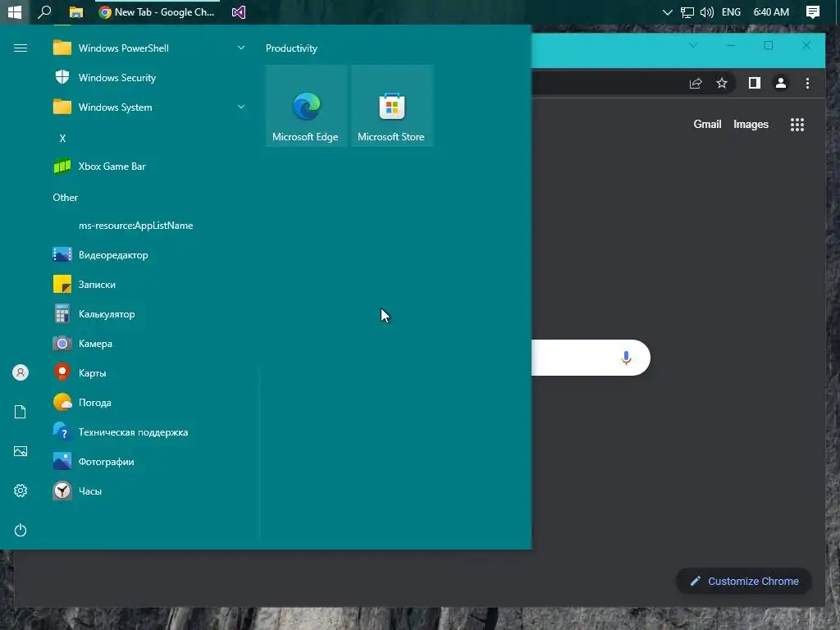Open the Customize Chrome button
840x630 pixels.
[744, 582]
